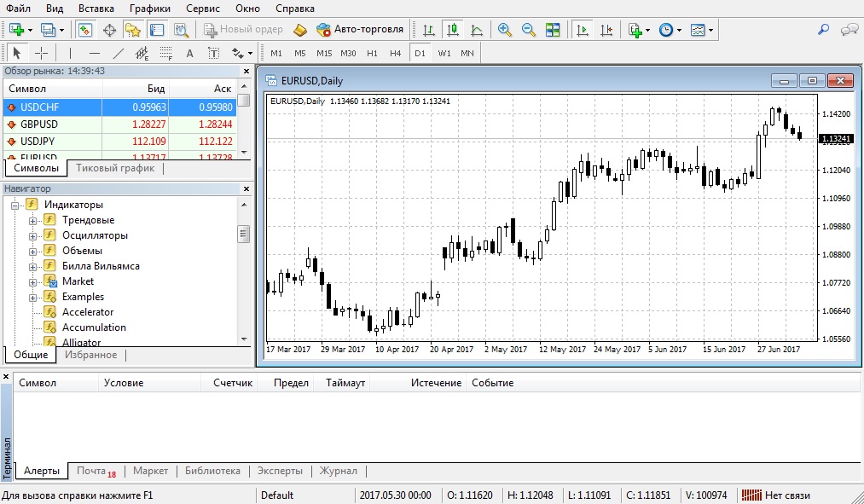Open the new chart dropdown arrow
Viewport: 864px width, 504px height.
30,31
